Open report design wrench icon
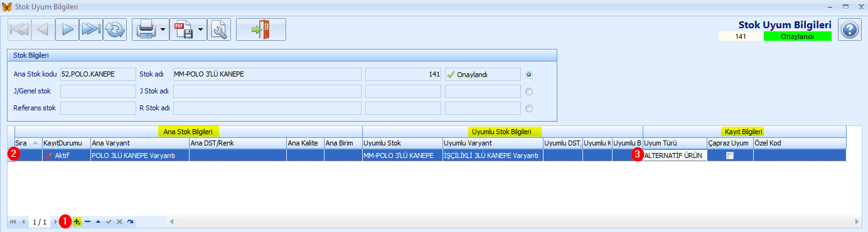 220,29
